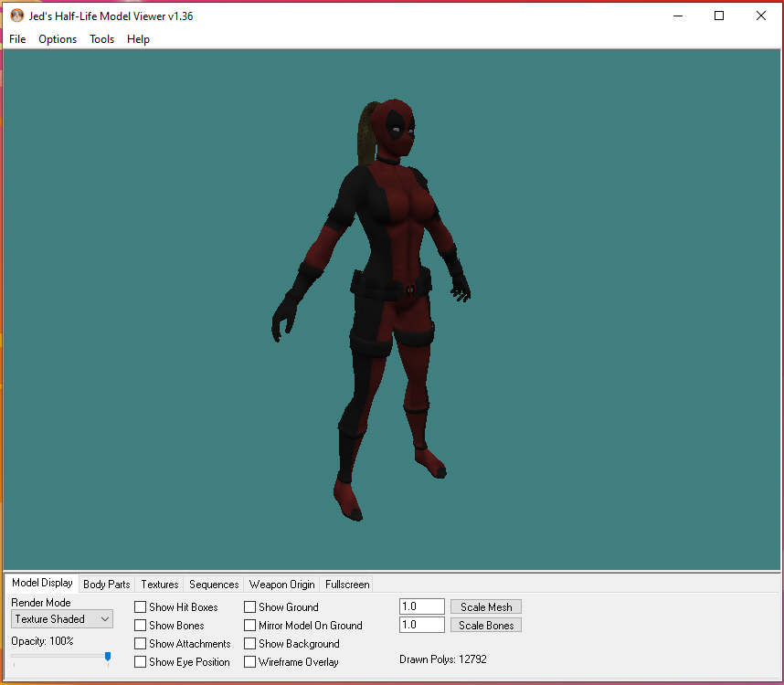Minimize the Model Viewer window
Viewport: 784px width, 685px height.
pos(678,16)
